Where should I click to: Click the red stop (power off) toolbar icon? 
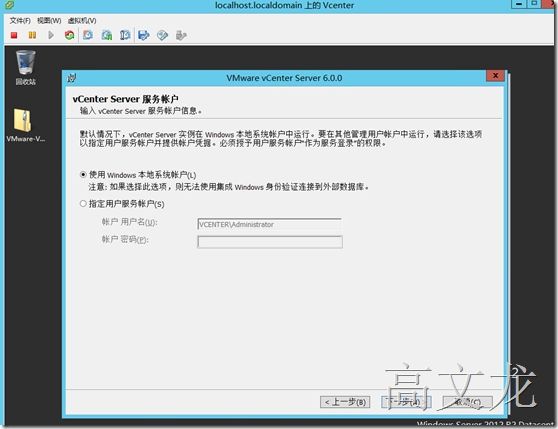(x=14, y=35)
